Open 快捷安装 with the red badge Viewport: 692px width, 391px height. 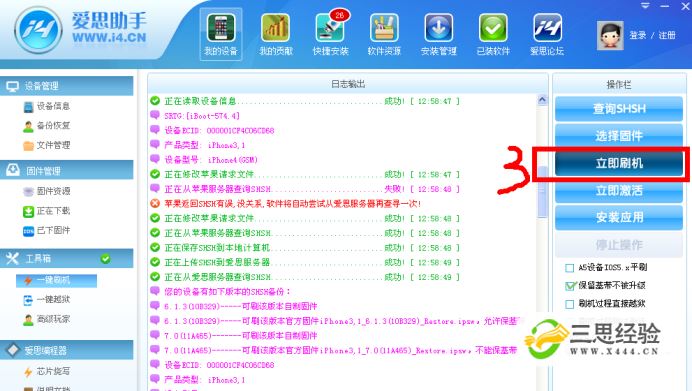pos(331,34)
